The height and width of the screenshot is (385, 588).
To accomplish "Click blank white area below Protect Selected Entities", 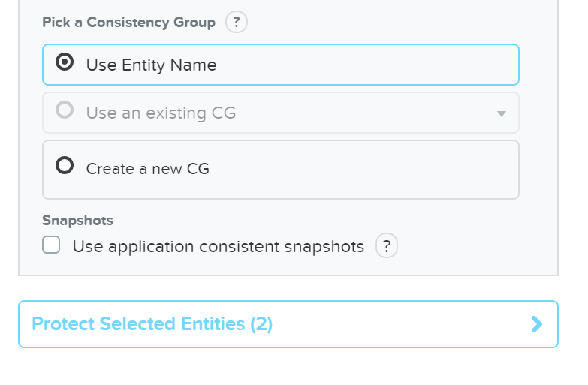I will [288, 366].
